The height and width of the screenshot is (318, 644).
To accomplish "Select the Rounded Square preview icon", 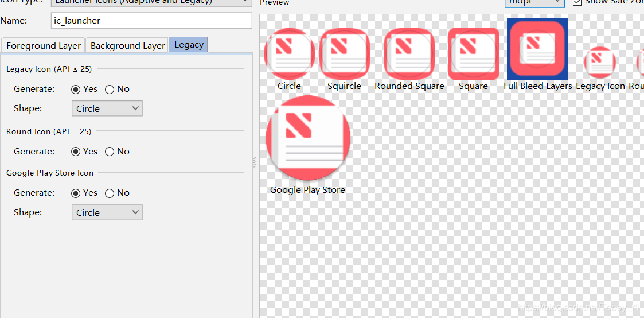I will 409,53.
